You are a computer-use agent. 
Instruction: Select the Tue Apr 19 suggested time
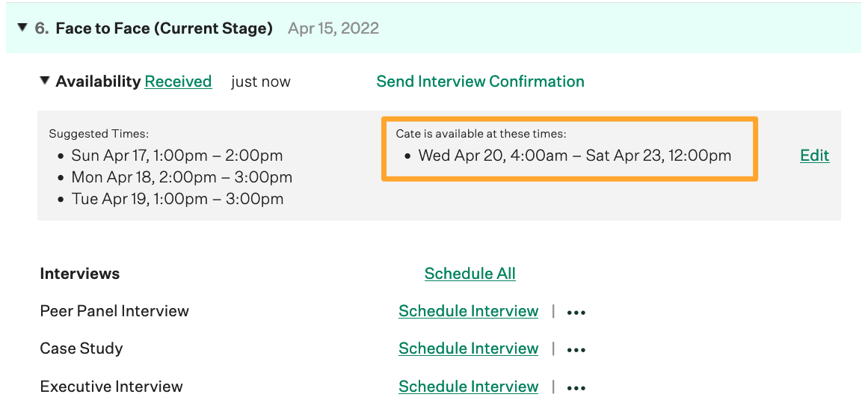point(177,200)
